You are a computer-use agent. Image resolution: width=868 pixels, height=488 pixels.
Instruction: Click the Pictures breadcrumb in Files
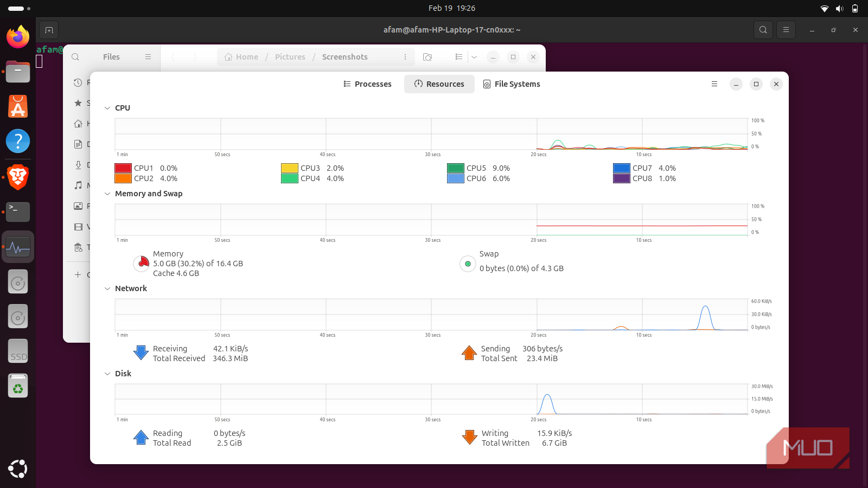pyautogui.click(x=290, y=57)
